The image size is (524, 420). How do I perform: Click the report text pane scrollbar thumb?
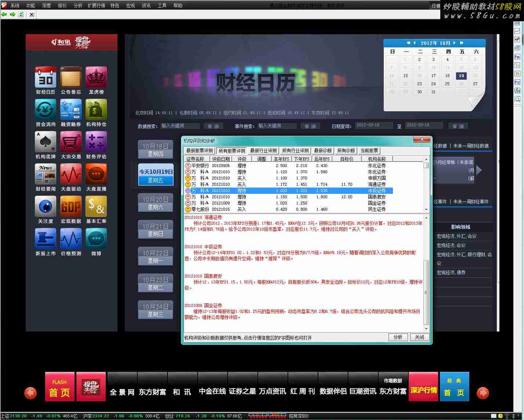[426, 293]
